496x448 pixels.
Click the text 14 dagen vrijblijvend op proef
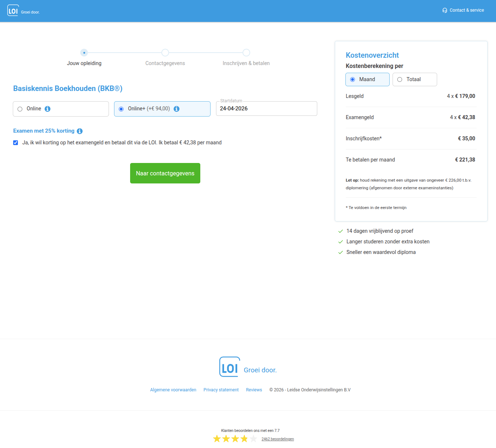click(380, 231)
